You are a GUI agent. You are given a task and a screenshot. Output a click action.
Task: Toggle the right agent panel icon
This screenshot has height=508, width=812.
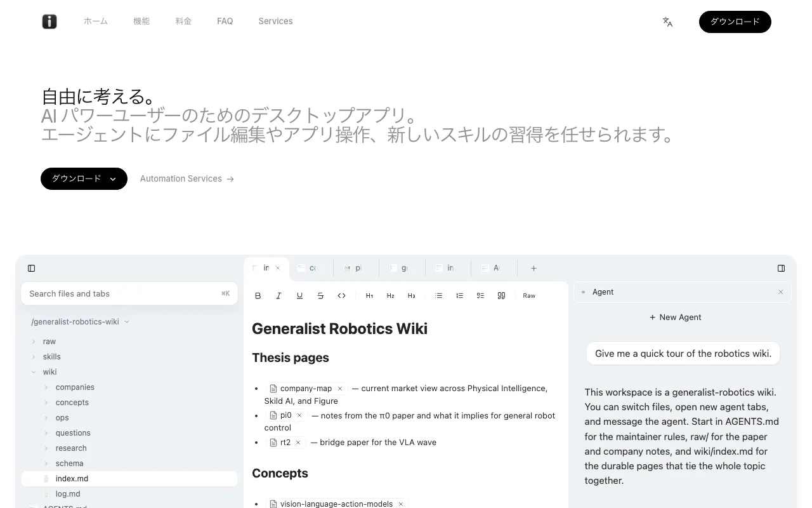tap(781, 268)
